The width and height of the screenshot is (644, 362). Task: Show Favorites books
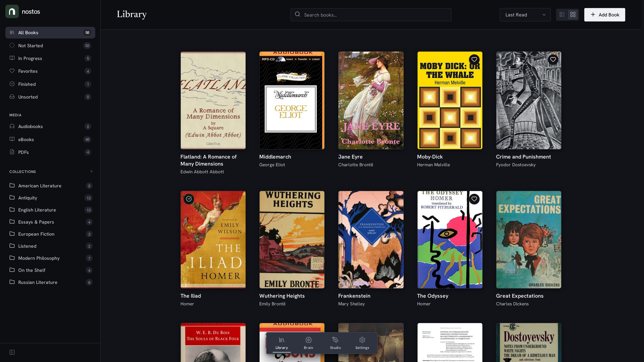point(50,71)
